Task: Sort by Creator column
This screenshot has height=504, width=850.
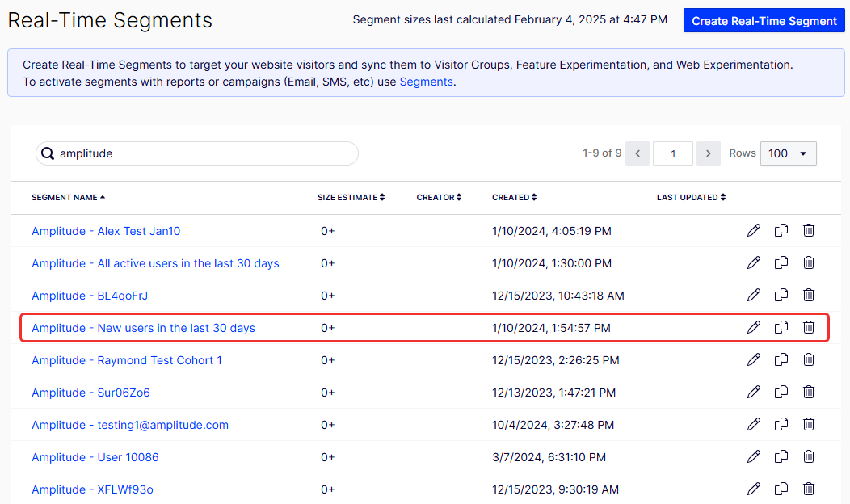Action: click(439, 197)
